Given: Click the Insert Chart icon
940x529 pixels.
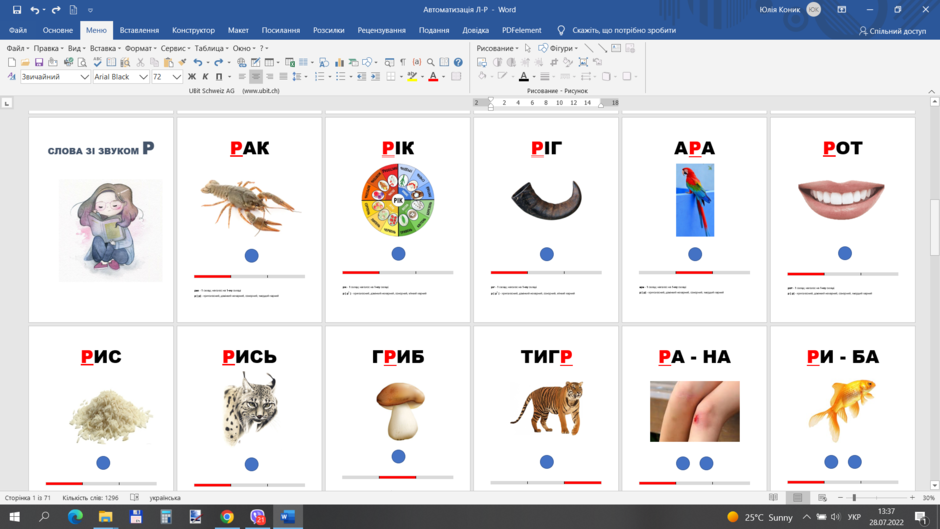Looking at the screenshot, I should tap(339, 62).
